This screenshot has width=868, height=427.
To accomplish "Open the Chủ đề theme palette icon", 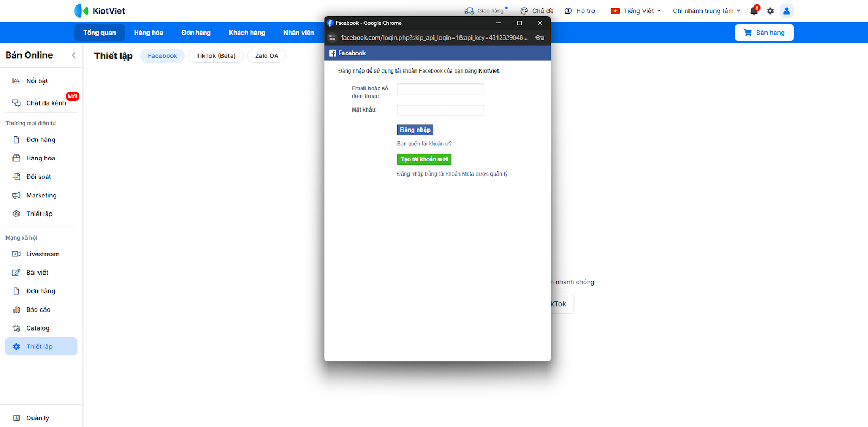I will 524,11.
